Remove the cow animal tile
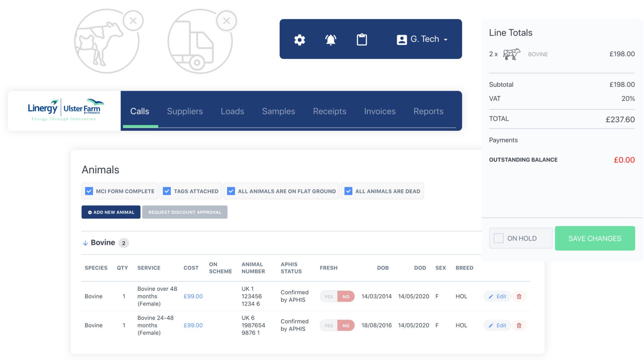This screenshot has width=644, height=362. click(133, 21)
